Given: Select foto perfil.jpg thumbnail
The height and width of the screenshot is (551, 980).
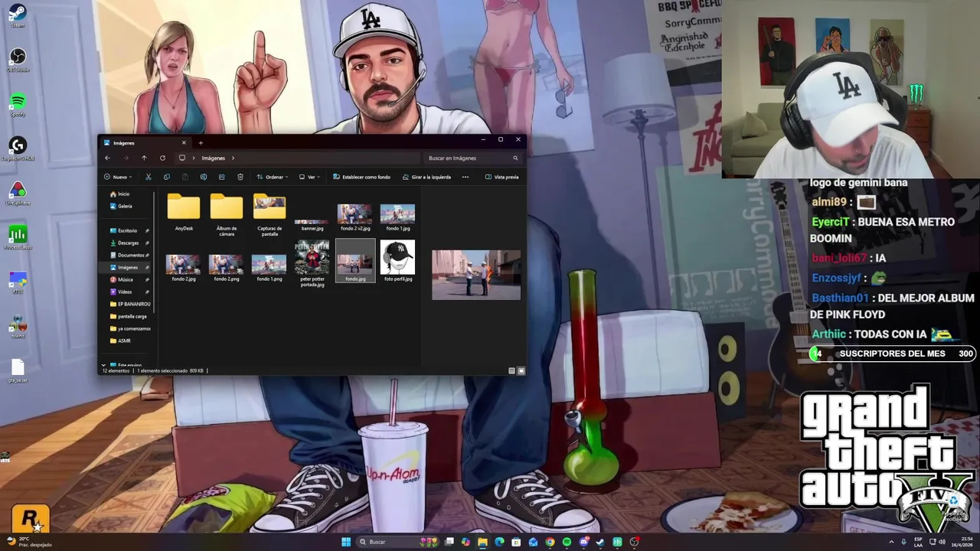Looking at the screenshot, I should [x=398, y=261].
